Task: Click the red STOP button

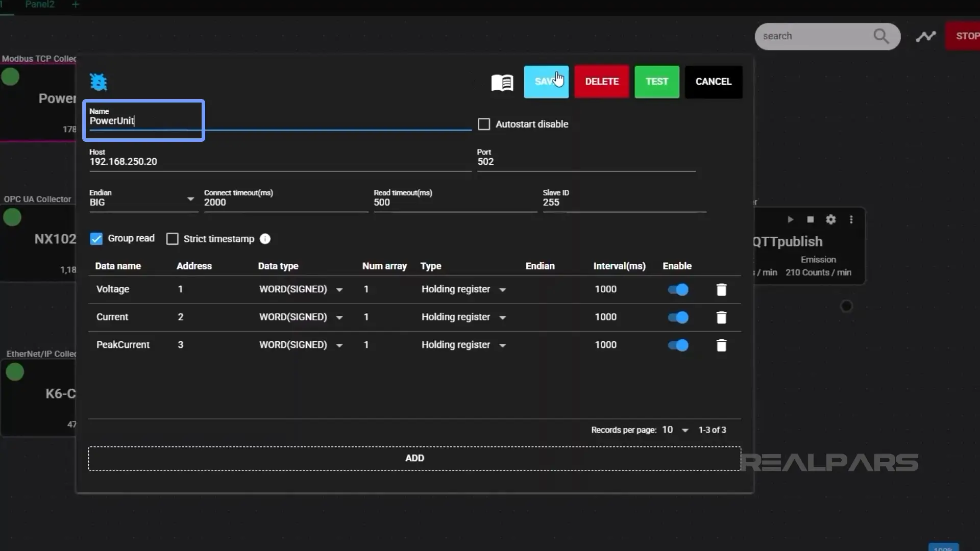Action: (x=963, y=36)
